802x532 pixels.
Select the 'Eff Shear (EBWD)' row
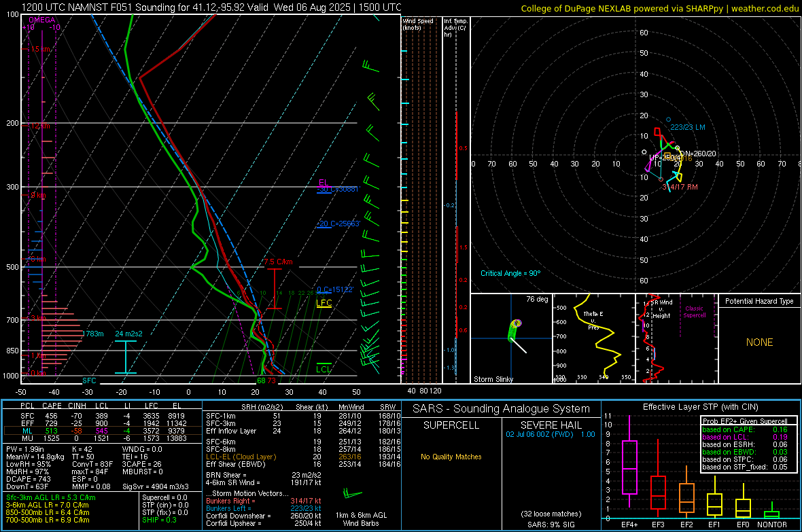click(303, 464)
